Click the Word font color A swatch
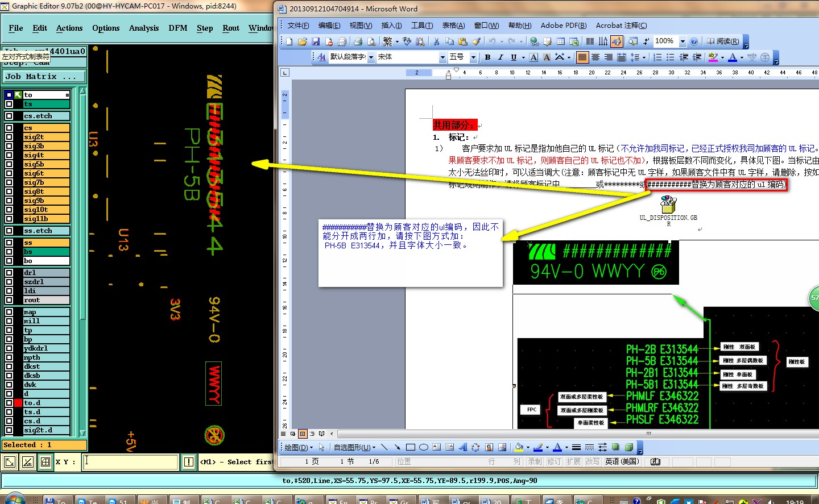This screenshot has width=819, height=504. 733,57
